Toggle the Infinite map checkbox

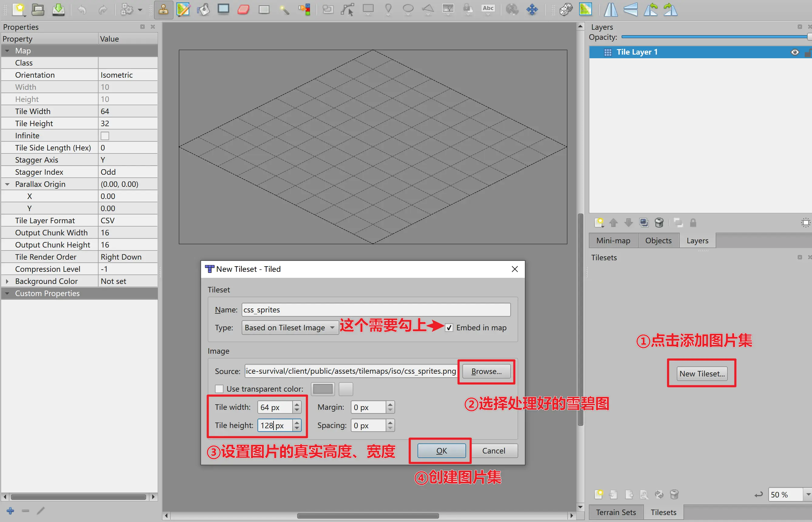[x=105, y=136]
